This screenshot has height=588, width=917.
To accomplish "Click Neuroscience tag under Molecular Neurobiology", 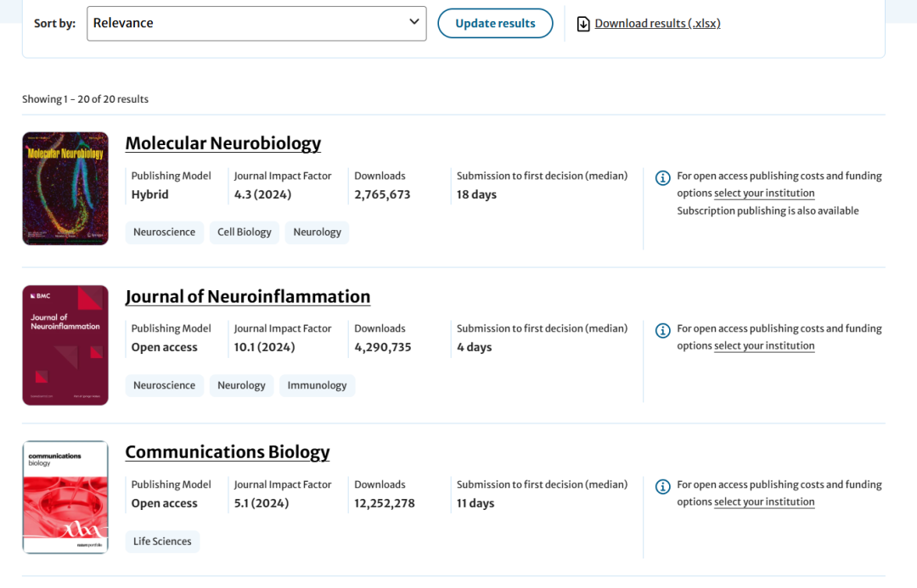I will 164,232.
